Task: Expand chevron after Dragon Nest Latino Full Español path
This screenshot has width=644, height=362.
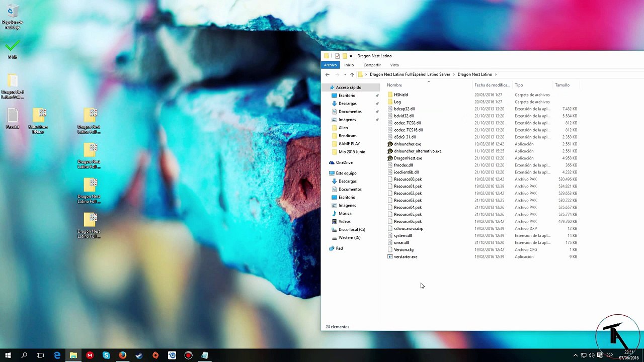Action: point(454,74)
